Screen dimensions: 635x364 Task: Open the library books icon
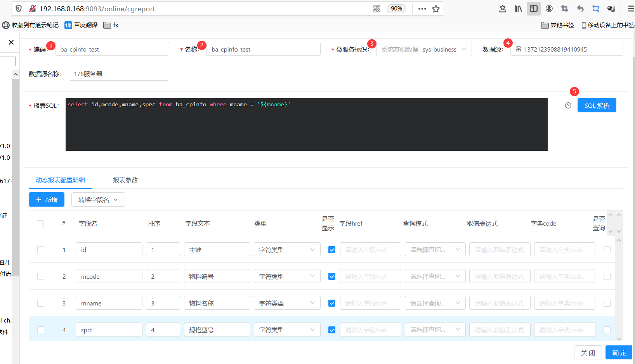pos(518,9)
